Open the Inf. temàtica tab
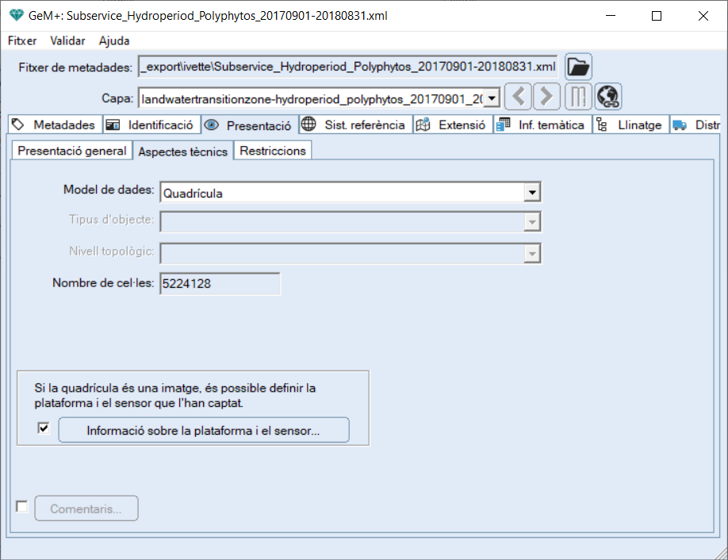Viewport: 728px width, 560px height. point(542,125)
